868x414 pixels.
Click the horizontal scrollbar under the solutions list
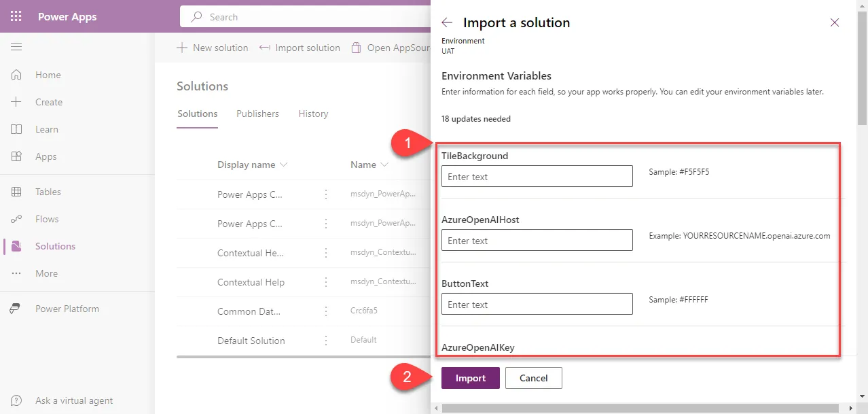304,356
